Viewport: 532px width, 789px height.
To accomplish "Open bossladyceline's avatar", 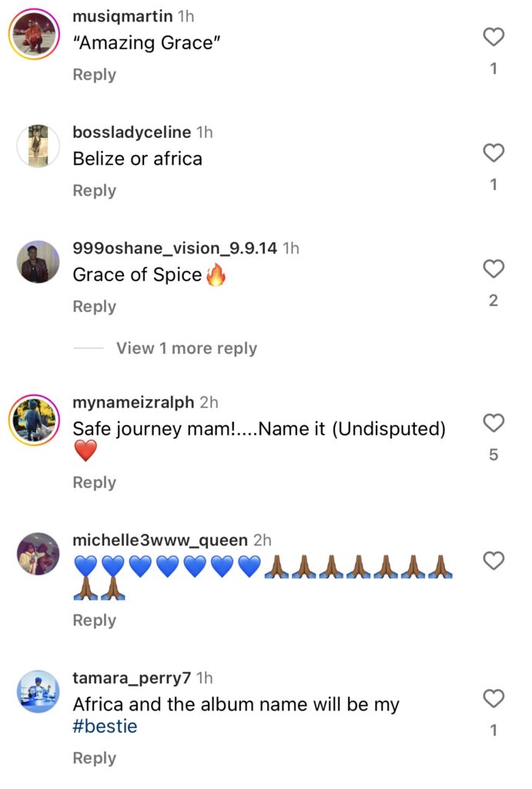I will click(38, 146).
